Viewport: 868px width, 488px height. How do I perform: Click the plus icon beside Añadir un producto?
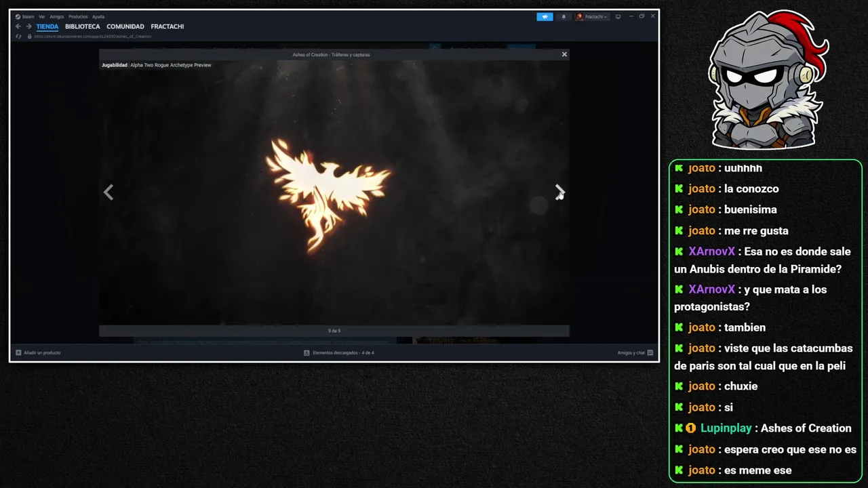click(18, 352)
